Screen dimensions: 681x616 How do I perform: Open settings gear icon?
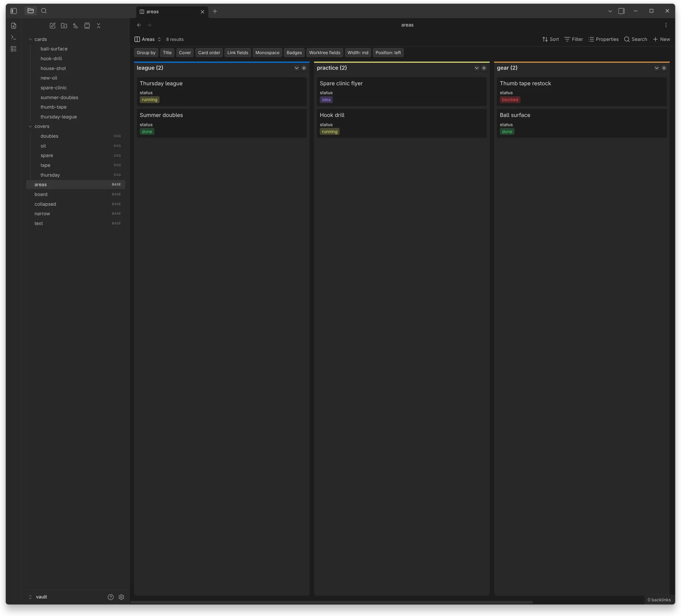(121, 597)
